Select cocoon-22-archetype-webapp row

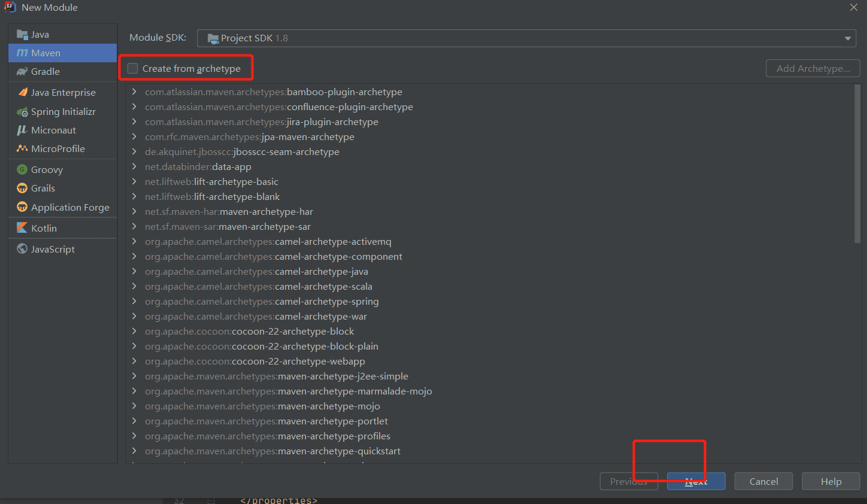[491, 361]
